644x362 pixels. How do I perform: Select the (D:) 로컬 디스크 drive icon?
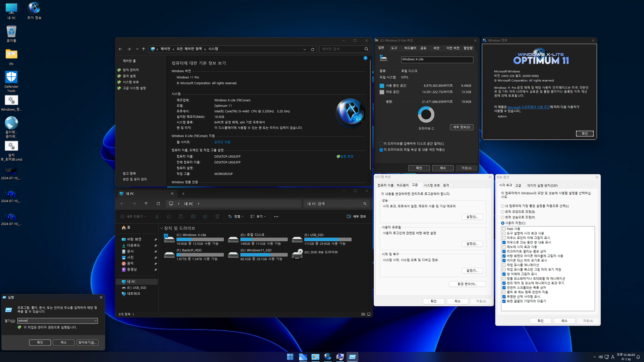point(233,239)
